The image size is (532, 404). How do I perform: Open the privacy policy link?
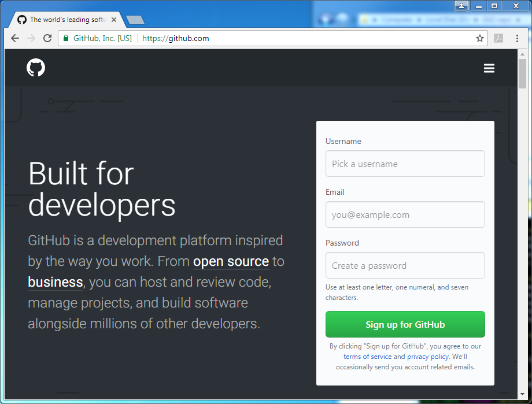pos(428,357)
